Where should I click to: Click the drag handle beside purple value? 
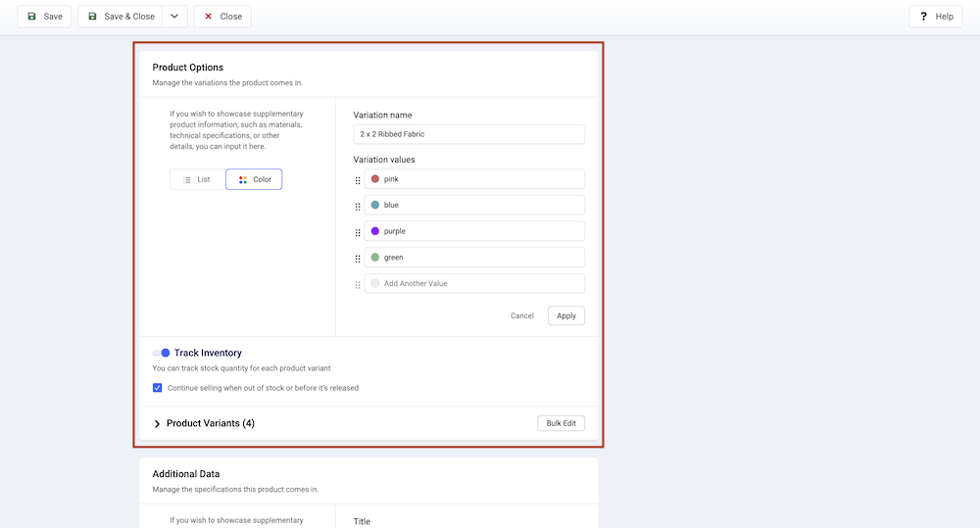[x=358, y=232]
